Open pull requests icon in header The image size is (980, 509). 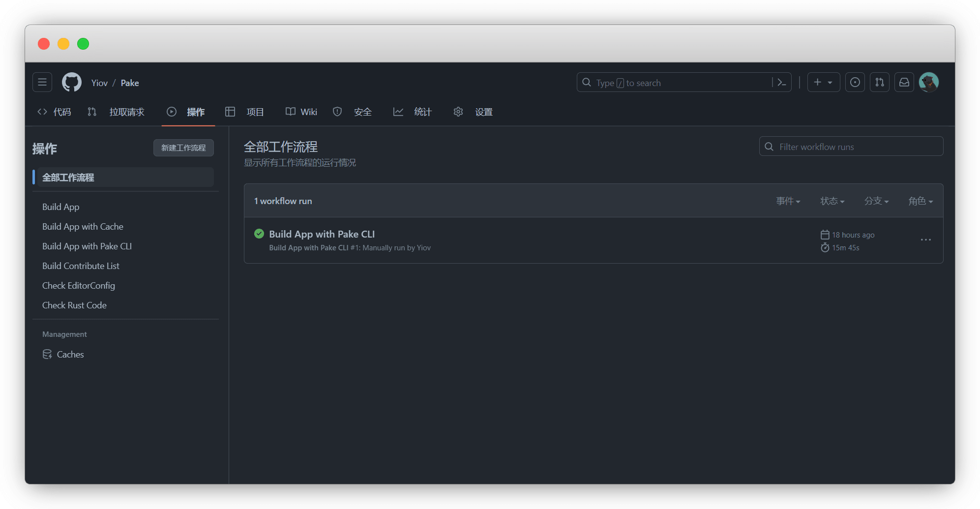pyautogui.click(x=880, y=83)
